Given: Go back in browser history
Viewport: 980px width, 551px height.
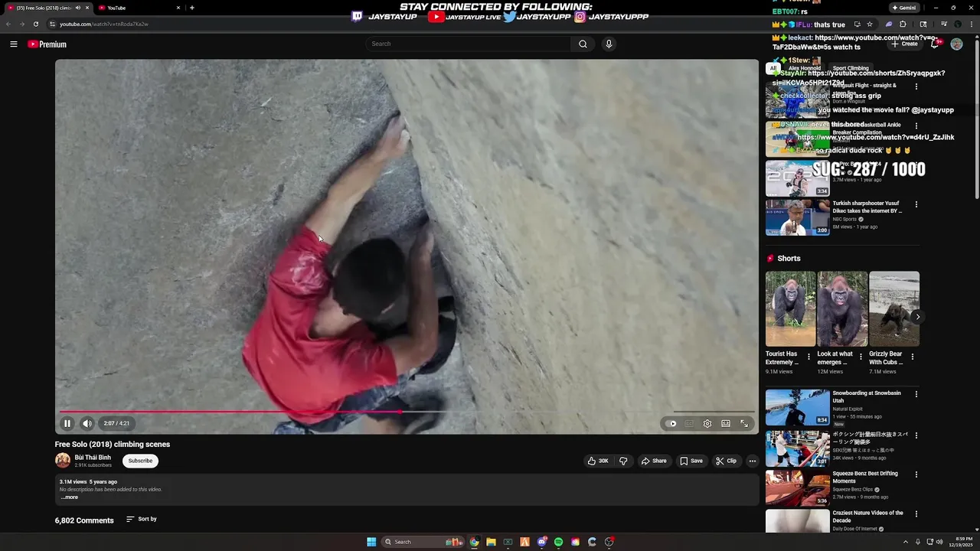Looking at the screenshot, I should (8, 24).
